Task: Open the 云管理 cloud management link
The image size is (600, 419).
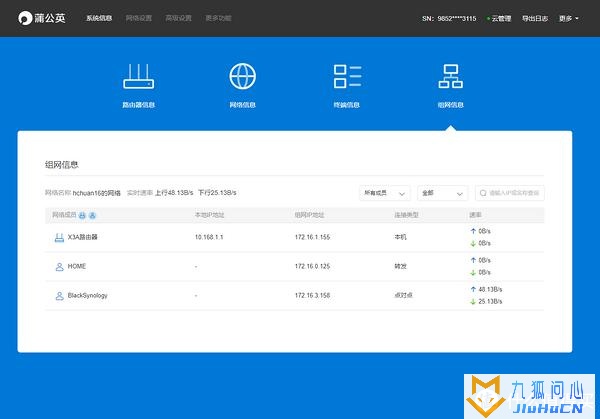Action: [499, 18]
